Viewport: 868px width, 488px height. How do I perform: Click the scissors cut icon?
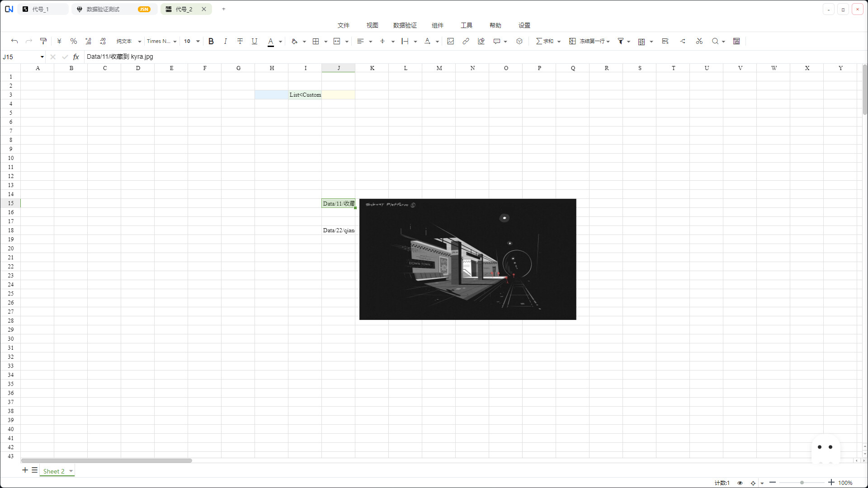pos(699,41)
